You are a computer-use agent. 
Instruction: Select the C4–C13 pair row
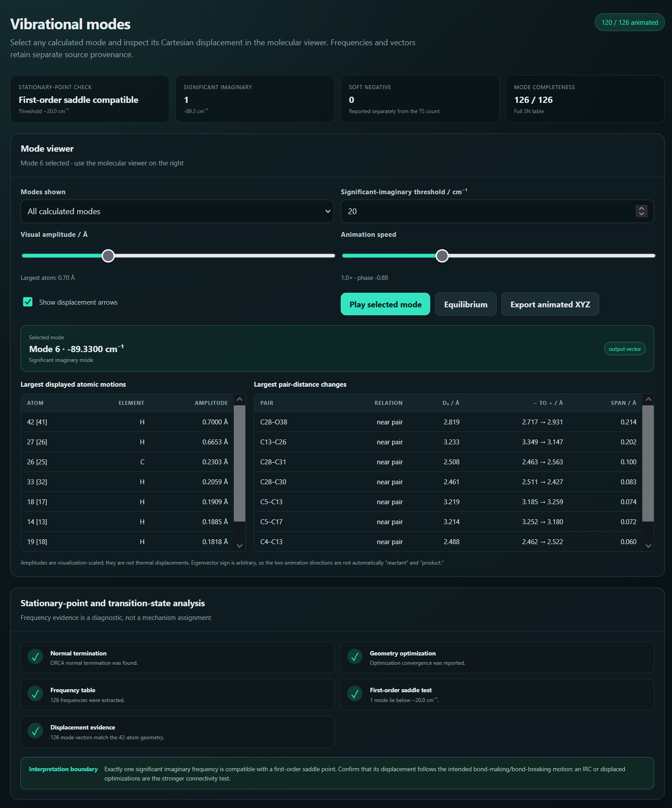448,542
